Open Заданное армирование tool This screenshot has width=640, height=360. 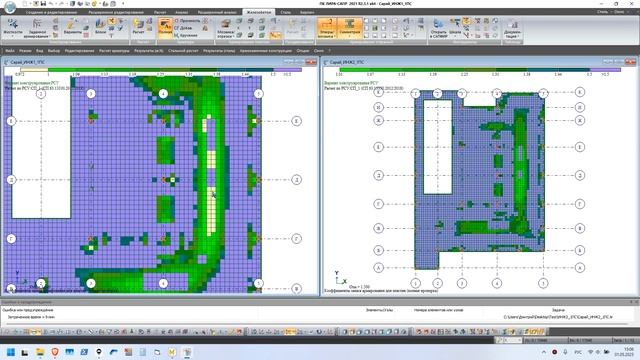point(37,27)
